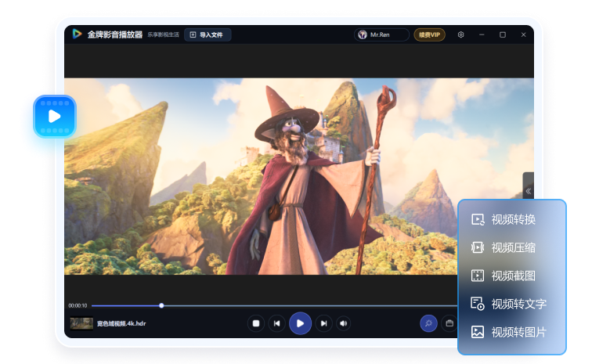Mute the volume speaker icon
Viewport: 592px width, 364px height.
[x=343, y=323]
